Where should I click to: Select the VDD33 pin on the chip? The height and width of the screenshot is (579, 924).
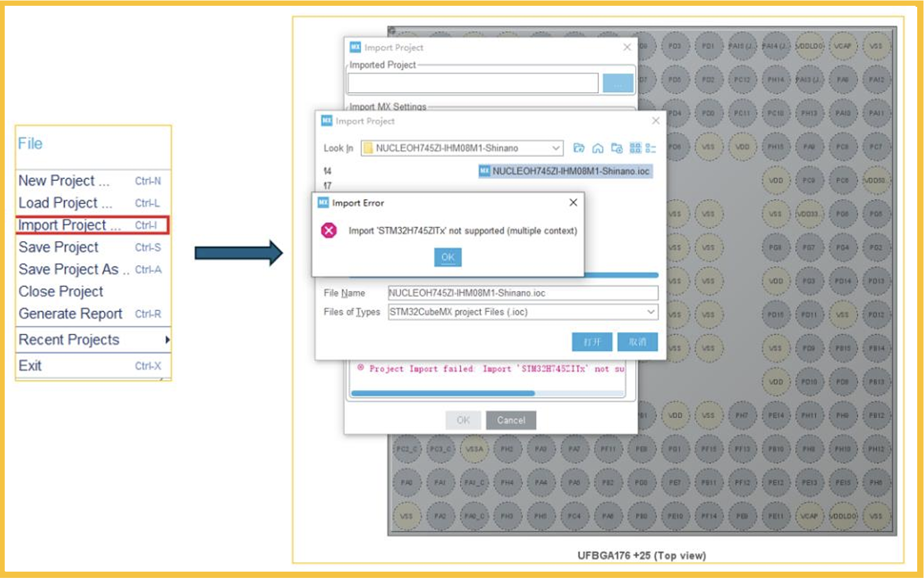pyautogui.click(x=809, y=214)
